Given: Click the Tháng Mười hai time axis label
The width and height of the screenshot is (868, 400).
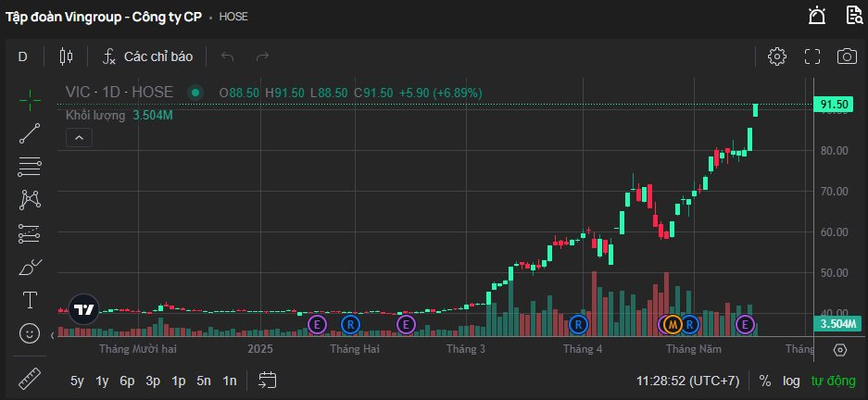Looking at the screenshot, I should point(138,349).
